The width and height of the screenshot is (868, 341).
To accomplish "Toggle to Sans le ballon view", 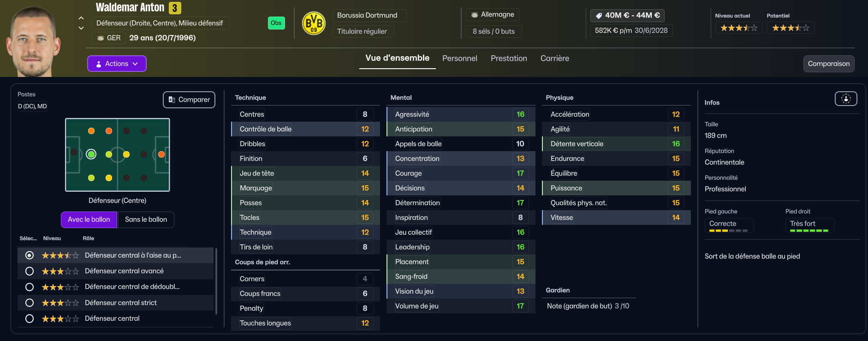I will coord(146,220).
